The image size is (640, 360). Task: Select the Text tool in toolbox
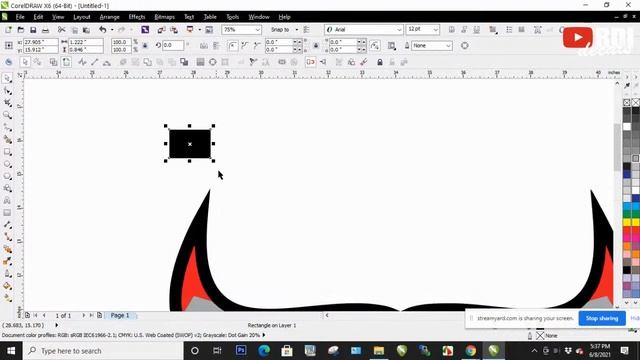coord(7,201)
